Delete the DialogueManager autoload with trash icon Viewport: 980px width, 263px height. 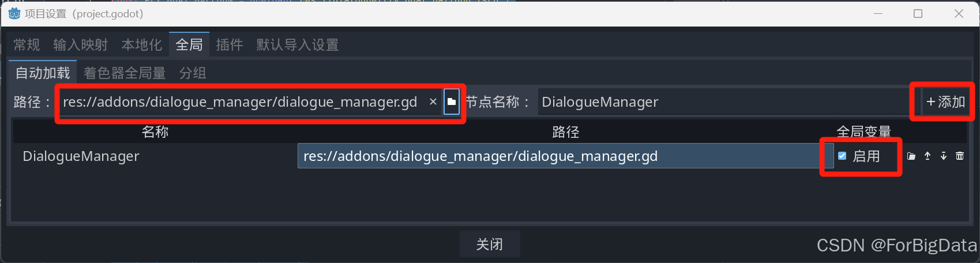coord(960,156)
